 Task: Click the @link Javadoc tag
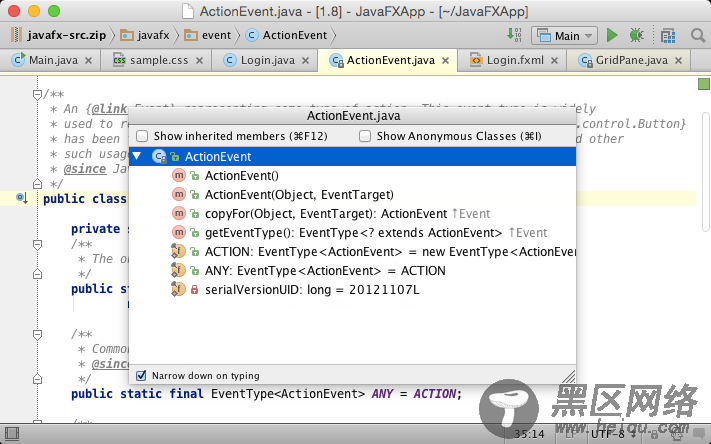[x=109, y=109]
